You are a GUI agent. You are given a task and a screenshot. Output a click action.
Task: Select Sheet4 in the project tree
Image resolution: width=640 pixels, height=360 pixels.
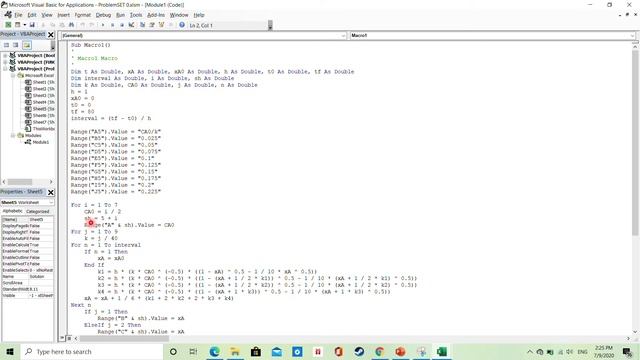coord(40,102)
